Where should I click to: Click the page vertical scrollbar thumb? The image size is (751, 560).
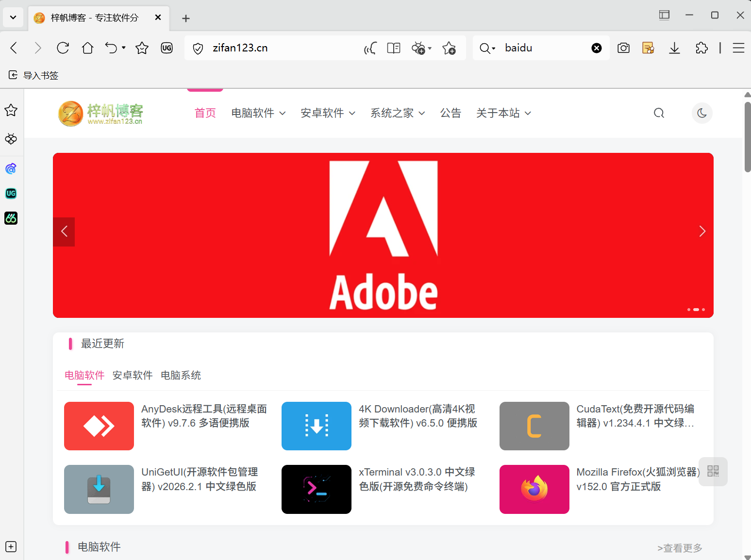click(x=748, y=137)
